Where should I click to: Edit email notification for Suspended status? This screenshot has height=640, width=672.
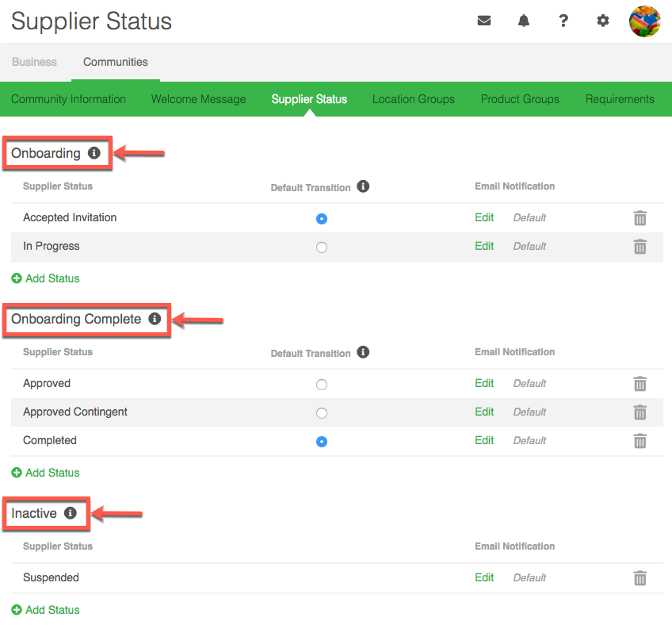(x=484, y=577)
